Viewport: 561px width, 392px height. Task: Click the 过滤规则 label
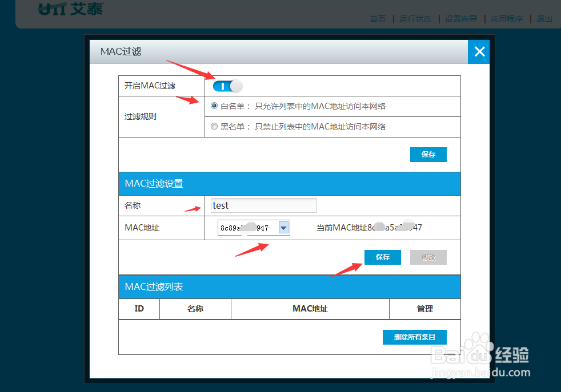point(141,116)
